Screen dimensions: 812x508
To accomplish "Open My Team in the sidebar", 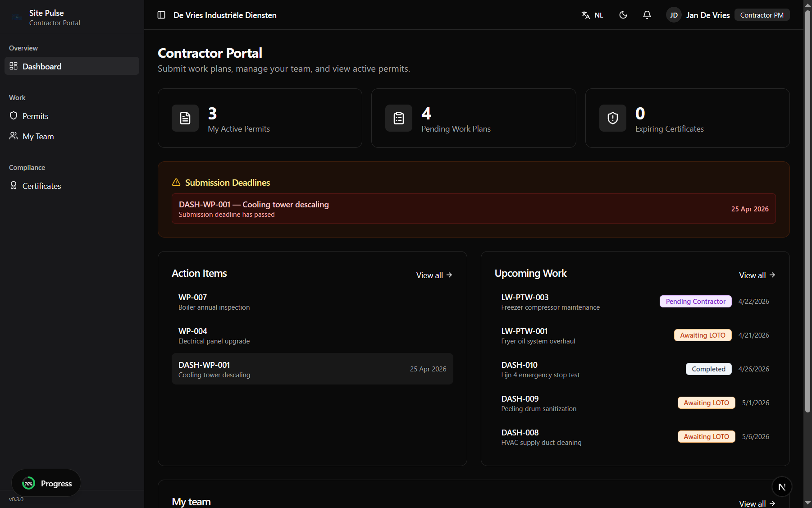I will [38, 136].
